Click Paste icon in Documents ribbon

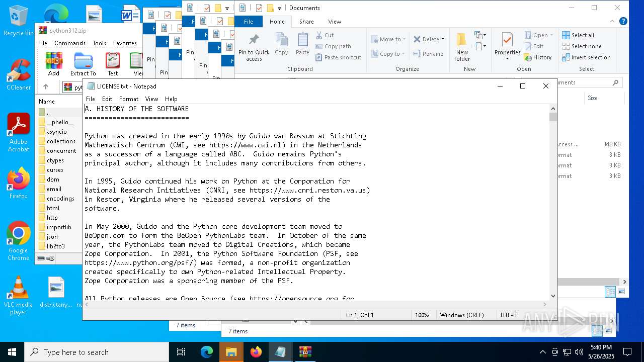[x=302, y=44]
